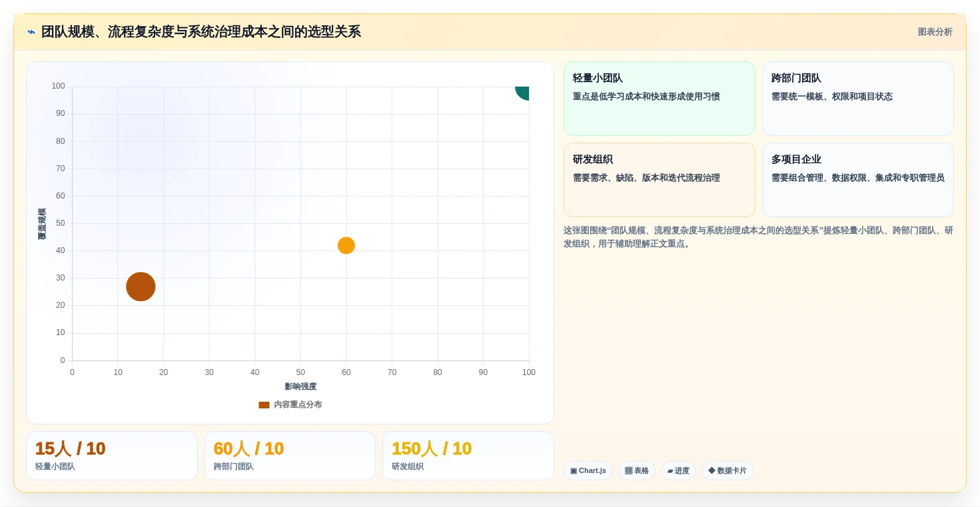Click text 重点是低学习成本和快速形成使用习惯

(646, 97)
